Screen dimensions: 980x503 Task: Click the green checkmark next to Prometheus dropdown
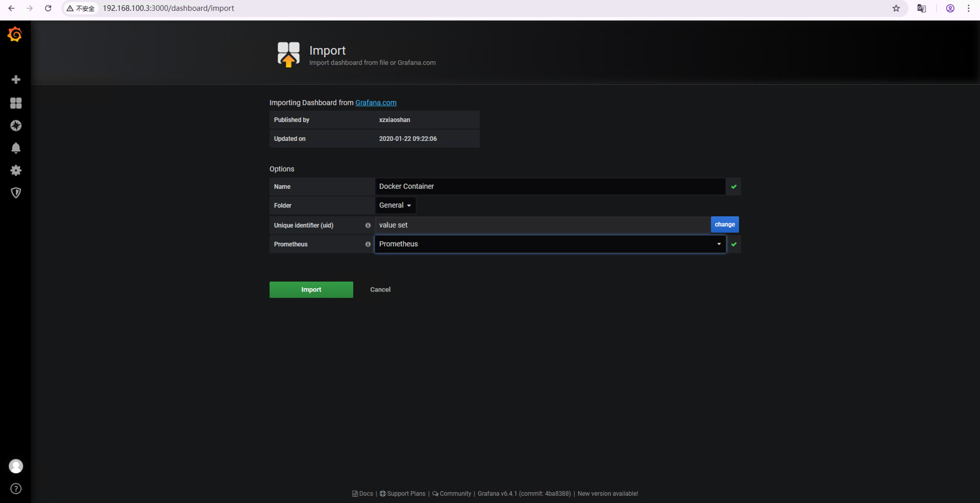click(x=734, y=244)
